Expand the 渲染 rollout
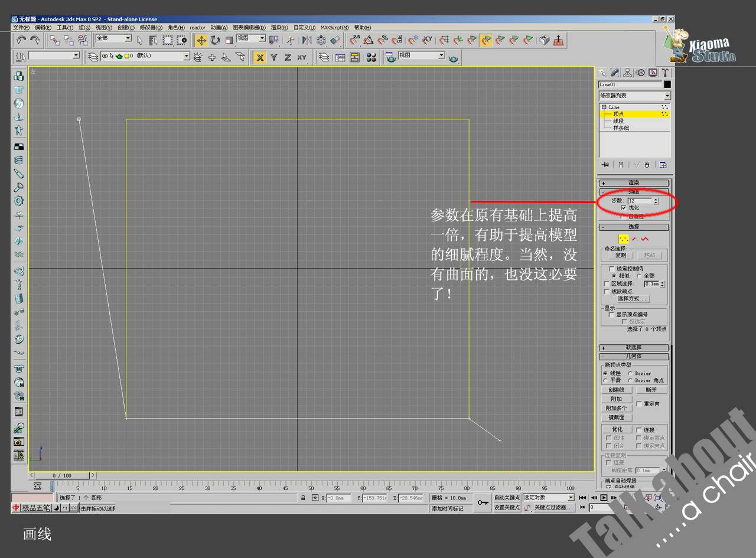Viewport: 756px width, 558px height. (x=634, y=183)
